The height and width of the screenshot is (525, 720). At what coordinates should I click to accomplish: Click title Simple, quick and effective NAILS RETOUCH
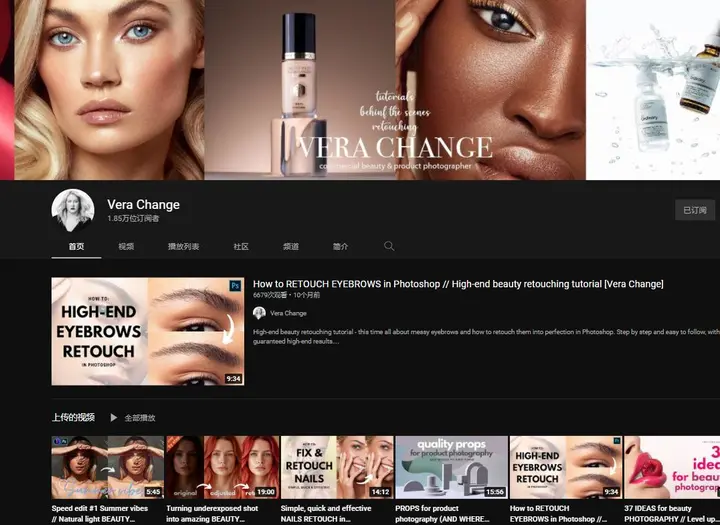pyautogui.click(x=326, y=514)
